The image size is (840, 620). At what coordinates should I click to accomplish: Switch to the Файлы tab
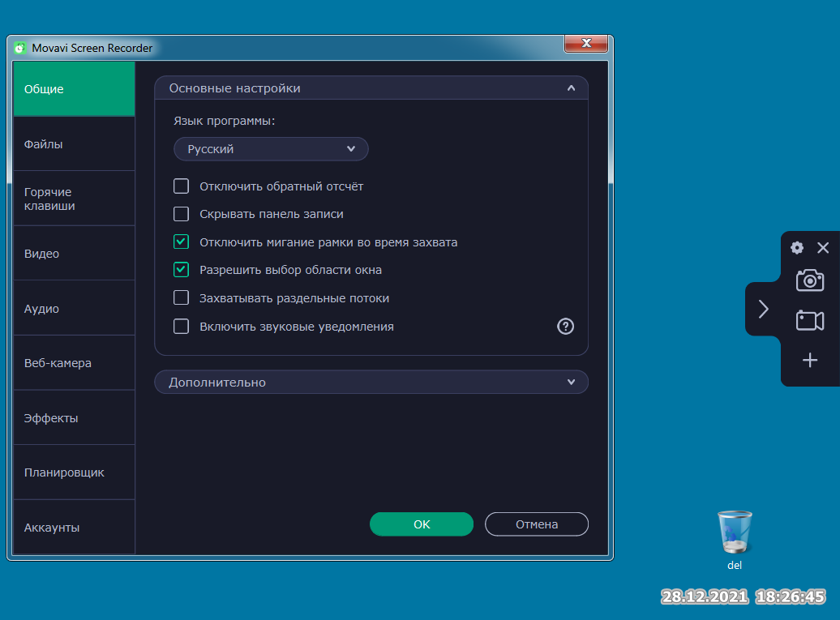tap(74, 144)
